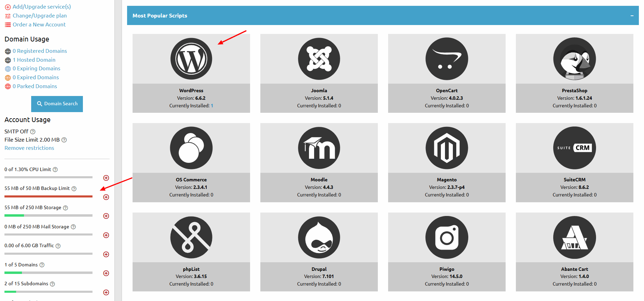Increase Storage using its plus icon
Image resolution: width=644 pixels, height=301 pixels.
click(x=106, y=216)
